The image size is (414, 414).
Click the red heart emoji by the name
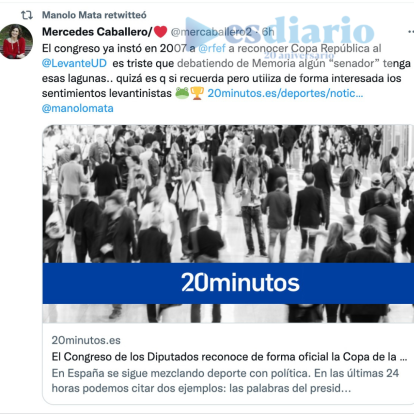[x=160, y=32]
